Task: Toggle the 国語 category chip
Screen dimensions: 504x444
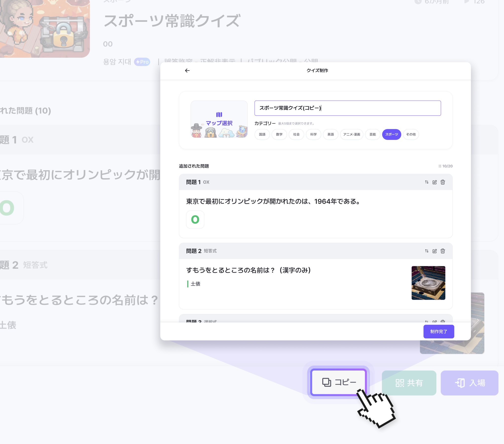Action: pyautogui.click(x=262, y=134)
